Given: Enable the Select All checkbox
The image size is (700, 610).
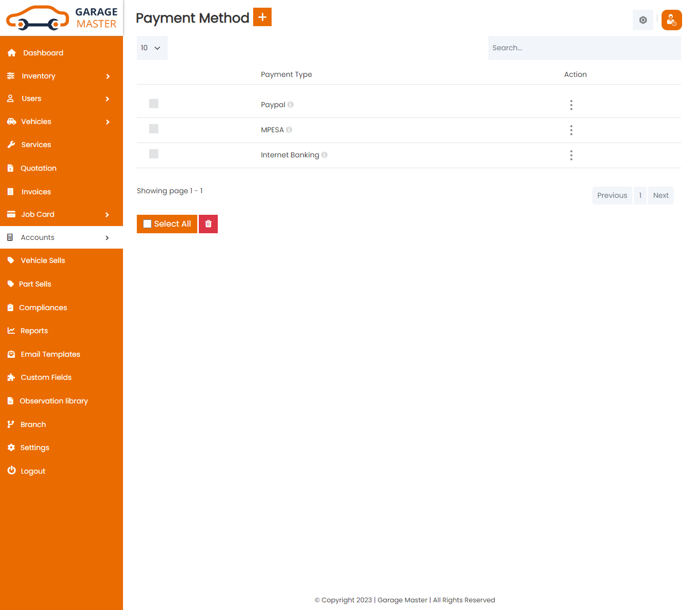Looking at the screenshot, I should (x=148, y=223).
